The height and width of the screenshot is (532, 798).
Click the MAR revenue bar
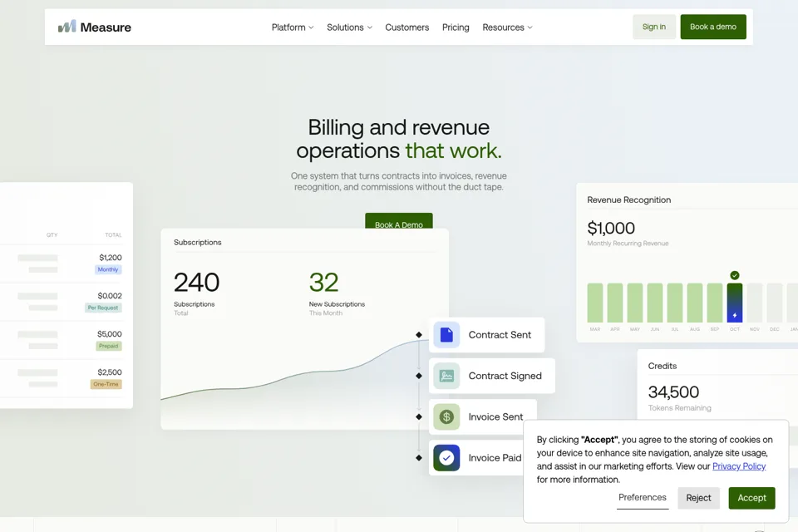point(595,303)
